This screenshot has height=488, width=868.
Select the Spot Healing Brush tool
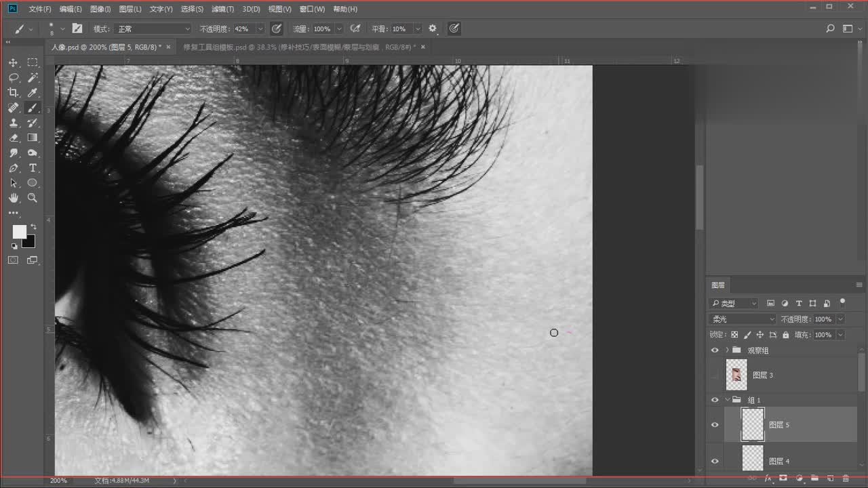pos(14,108)
